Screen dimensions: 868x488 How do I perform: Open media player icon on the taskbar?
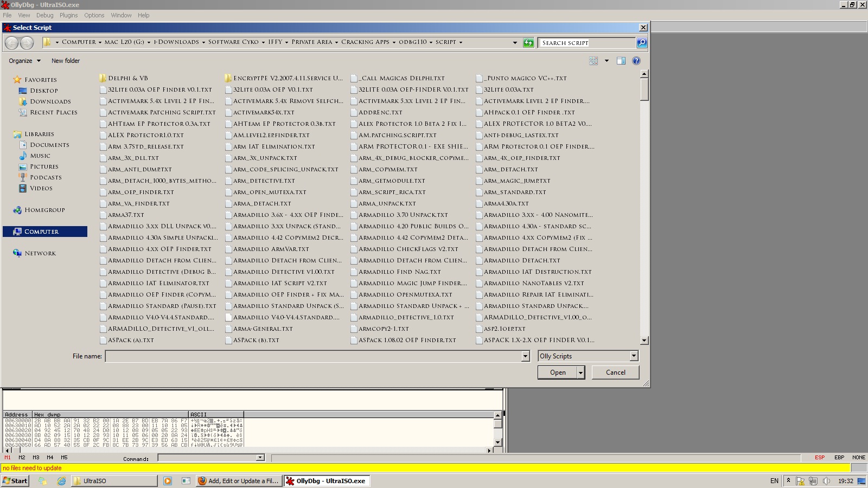168,481
